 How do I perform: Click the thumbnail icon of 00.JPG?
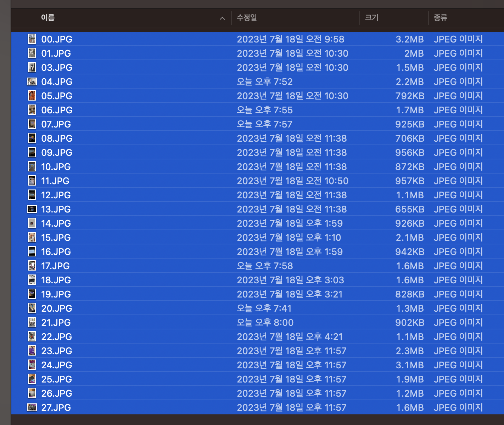coord(32,39)
